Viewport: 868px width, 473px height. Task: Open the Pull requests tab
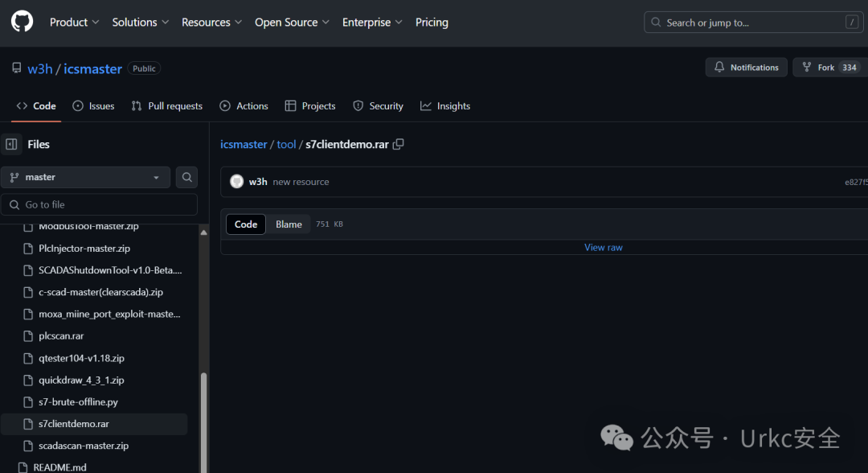[x=167, y=106]
